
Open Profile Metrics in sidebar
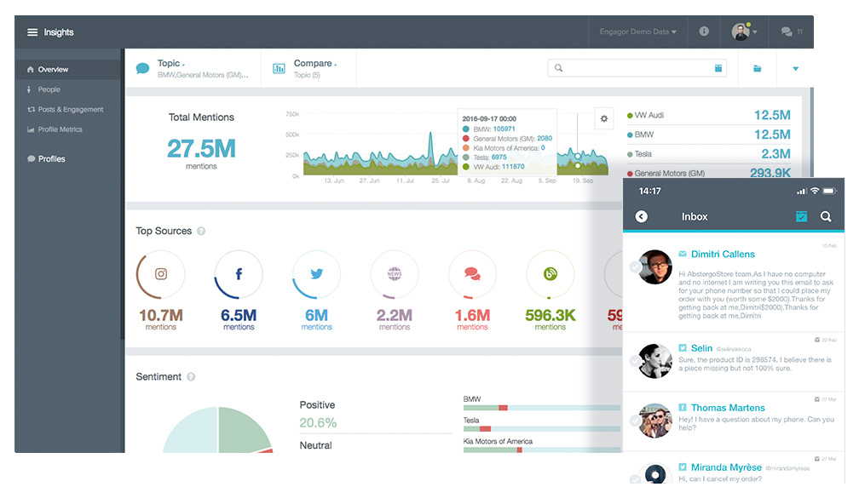[68, 129]
